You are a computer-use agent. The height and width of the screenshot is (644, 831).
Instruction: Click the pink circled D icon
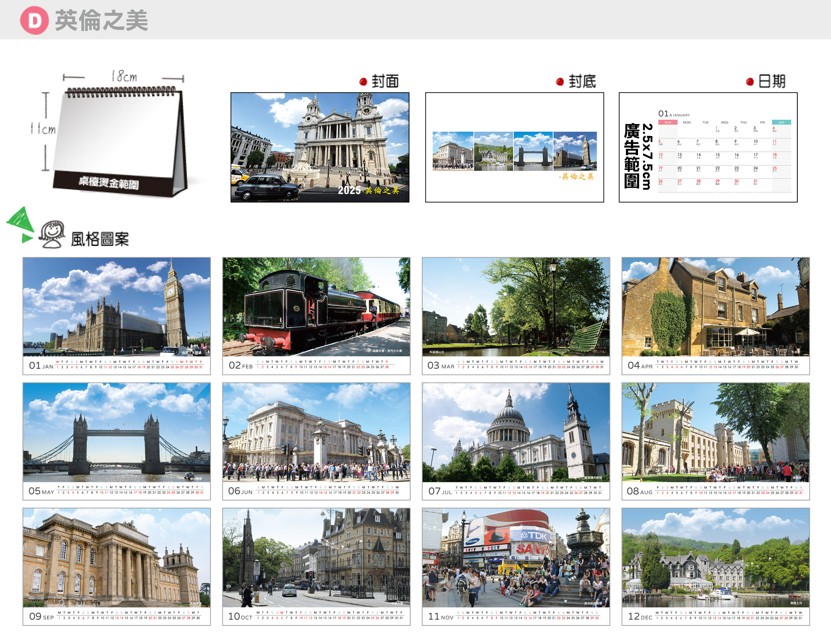click(34, 20)
